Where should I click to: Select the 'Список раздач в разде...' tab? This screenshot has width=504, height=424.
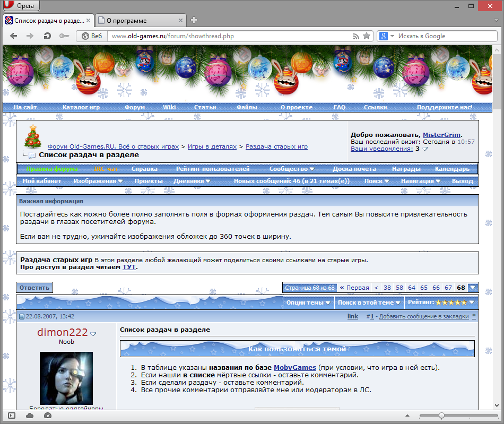pyautogui.click(x=48, y=21)
